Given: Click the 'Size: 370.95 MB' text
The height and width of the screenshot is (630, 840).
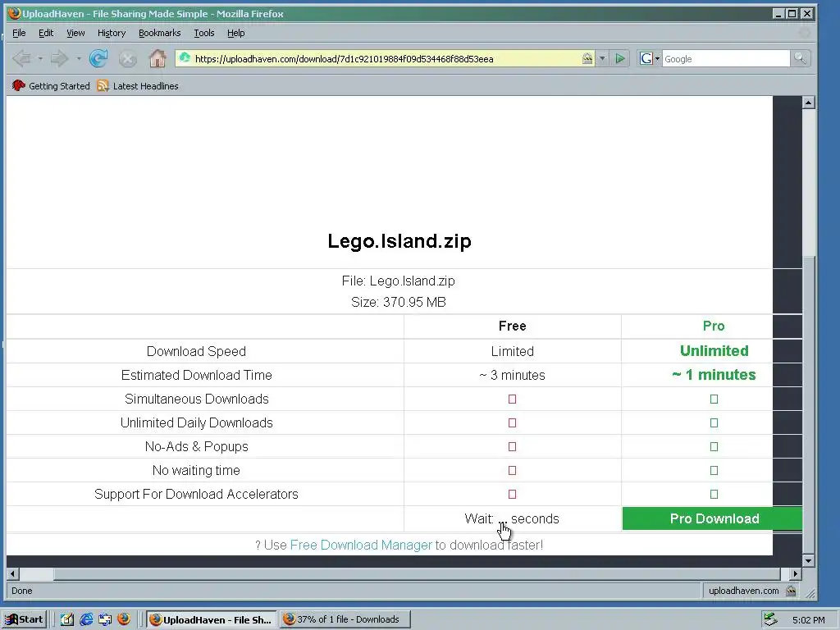Looking at the screenshot, I should coord(399,302).
